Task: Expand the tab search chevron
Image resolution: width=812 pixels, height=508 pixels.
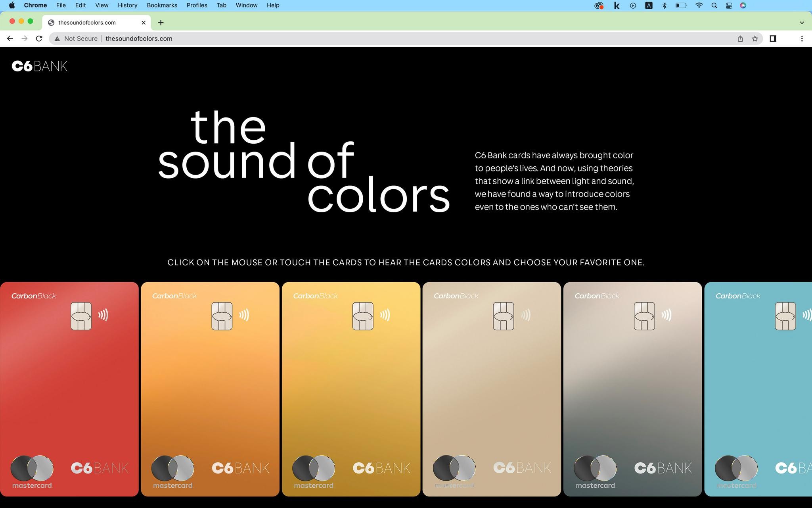Action: click(x=802, y=23)
